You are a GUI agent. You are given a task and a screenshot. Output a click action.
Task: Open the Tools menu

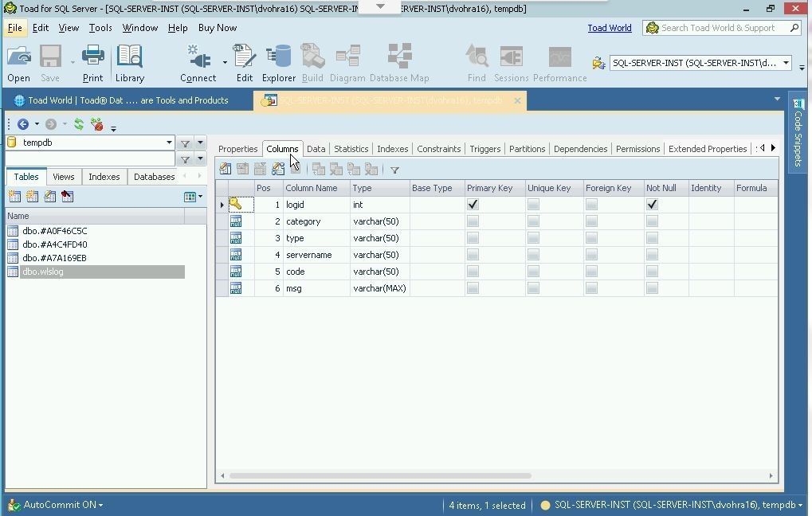[100, 28]
